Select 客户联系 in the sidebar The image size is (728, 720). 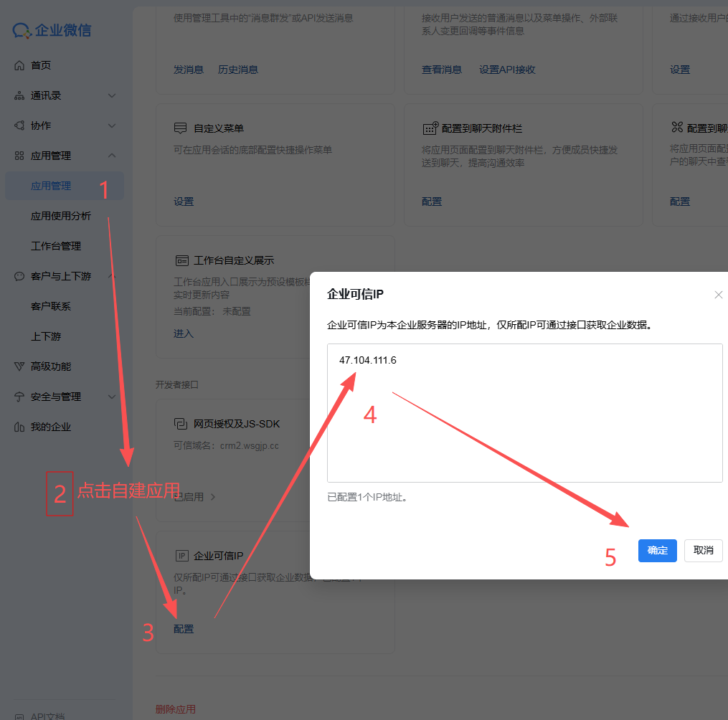tap(51, 306)
